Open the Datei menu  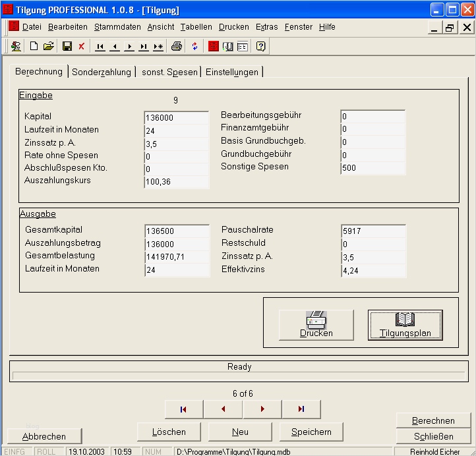tap(32, 27)
